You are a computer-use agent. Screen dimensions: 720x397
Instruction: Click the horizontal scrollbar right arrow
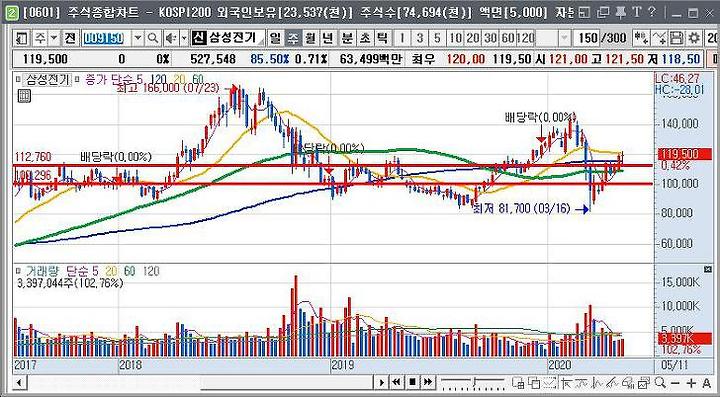point(381,382)
